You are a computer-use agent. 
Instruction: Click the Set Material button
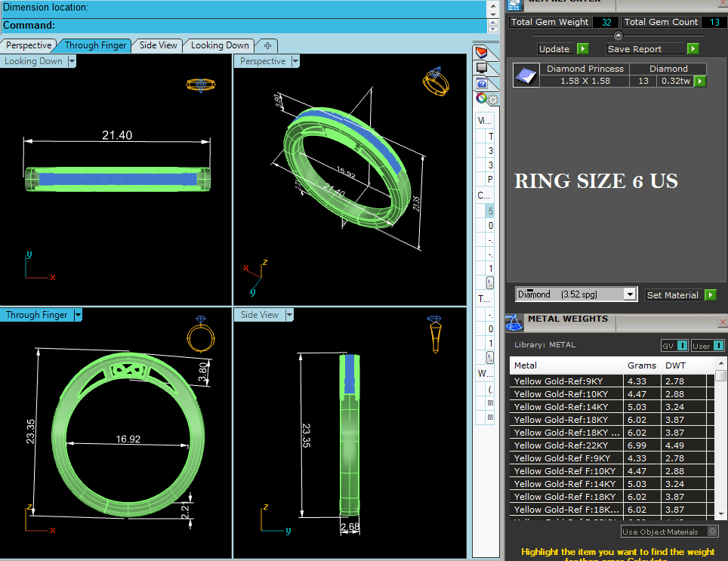pyautogui.click(x=672, y=295)
